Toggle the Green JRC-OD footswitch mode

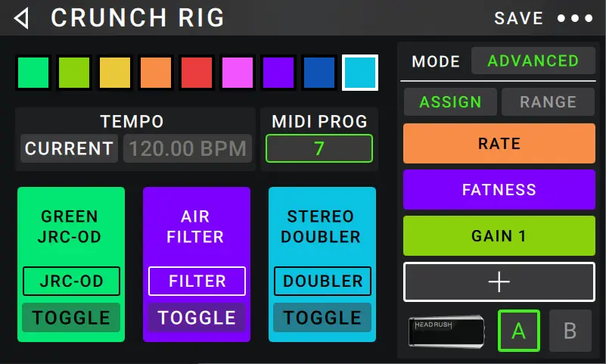coord(71,318)
